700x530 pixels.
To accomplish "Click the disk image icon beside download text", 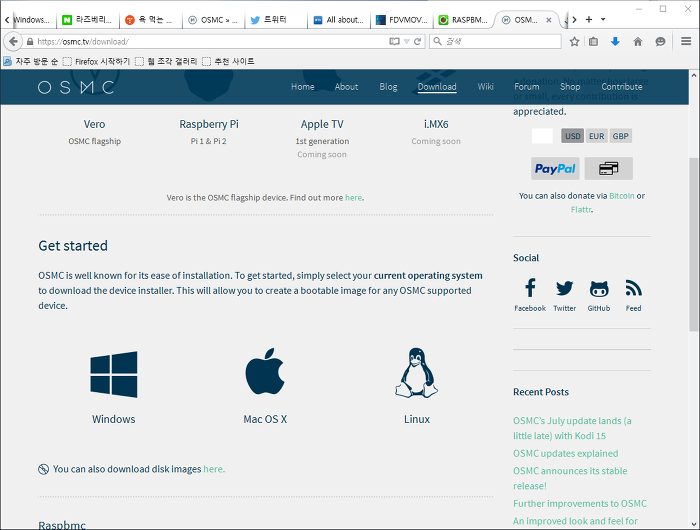I will pos(43,469).
